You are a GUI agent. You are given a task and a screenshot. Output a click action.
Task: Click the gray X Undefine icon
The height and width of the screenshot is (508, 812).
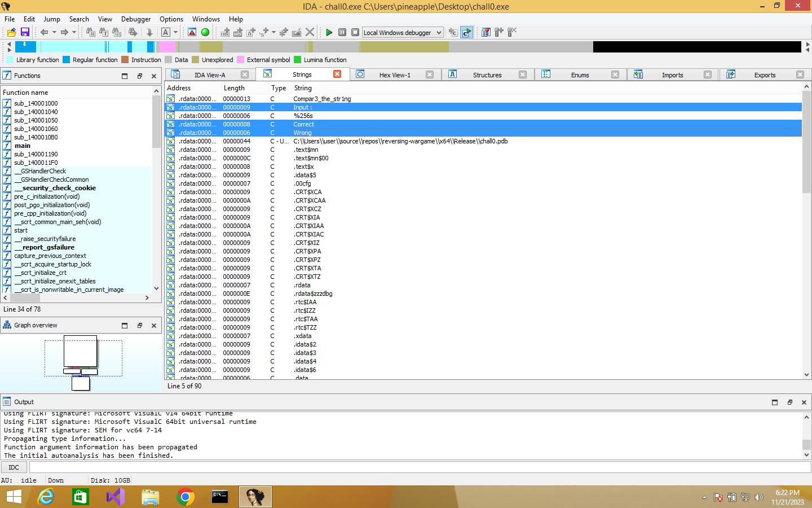[310, 32]
